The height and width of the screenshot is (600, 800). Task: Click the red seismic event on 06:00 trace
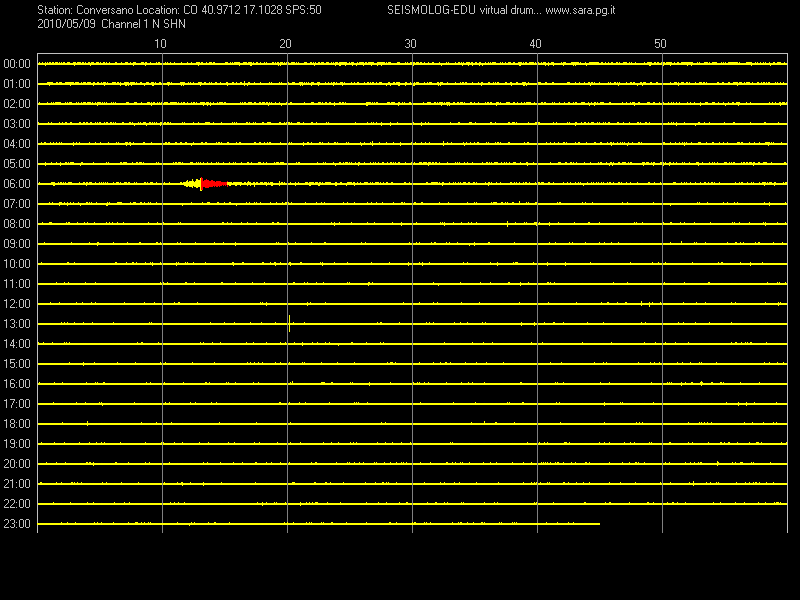click(214, 184)
